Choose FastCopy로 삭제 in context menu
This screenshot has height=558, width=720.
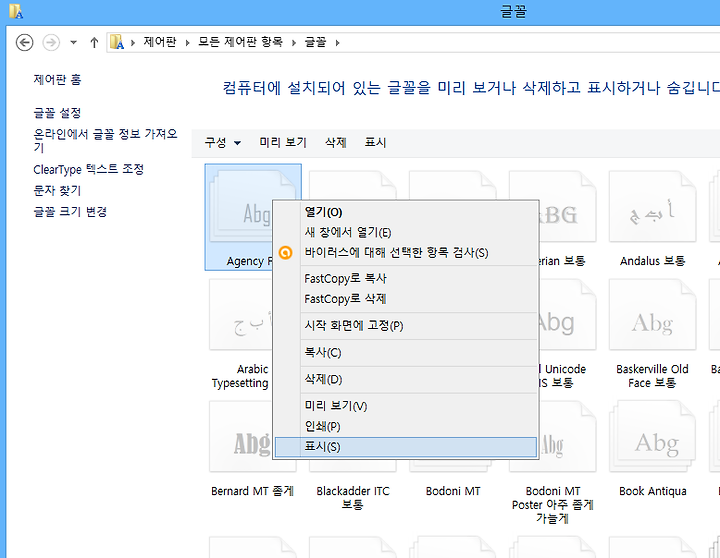[x=406, y=299]
